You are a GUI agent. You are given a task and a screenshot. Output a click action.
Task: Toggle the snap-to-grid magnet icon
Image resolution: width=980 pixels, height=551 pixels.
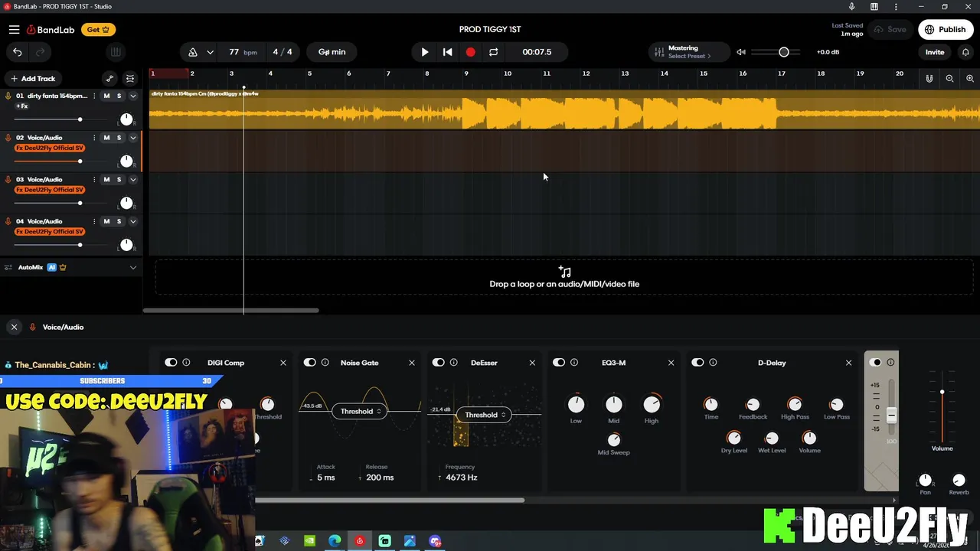click(929, 78)
